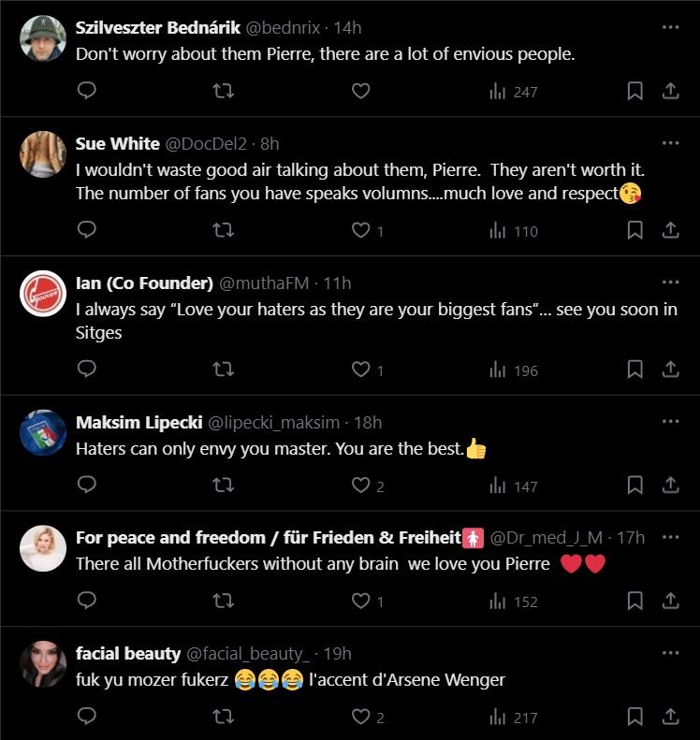Repost Sue White's tweet
700x740 pixels.
pos(224,230)
